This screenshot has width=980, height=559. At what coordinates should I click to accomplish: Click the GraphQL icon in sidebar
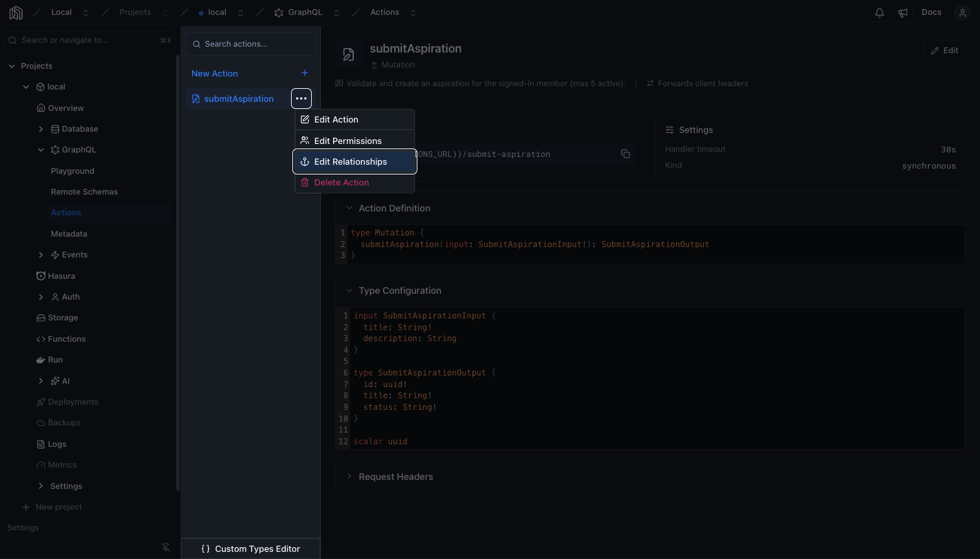click(55, 150)
